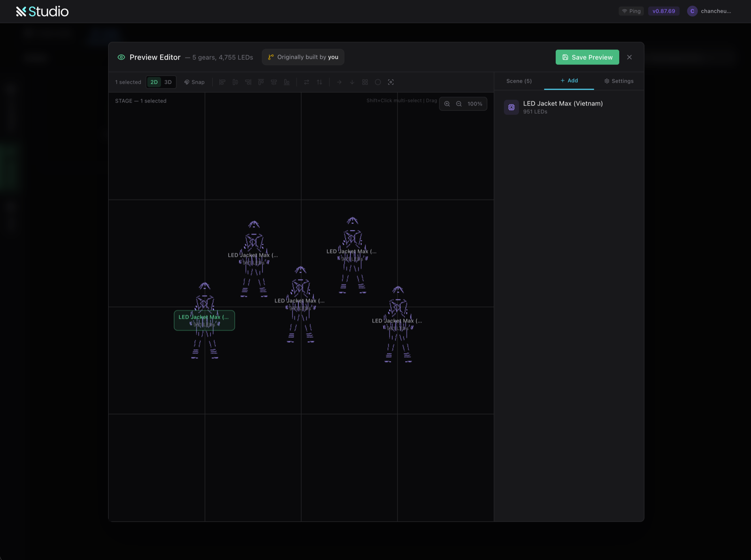The height and width of the screenshot is (560, 751).
Task: Click the "951 LEDs" text in Add panel
Action: point(535,112)
